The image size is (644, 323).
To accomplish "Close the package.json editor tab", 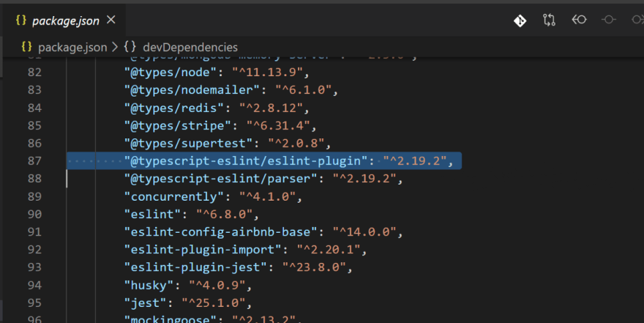I will point(111,20).
